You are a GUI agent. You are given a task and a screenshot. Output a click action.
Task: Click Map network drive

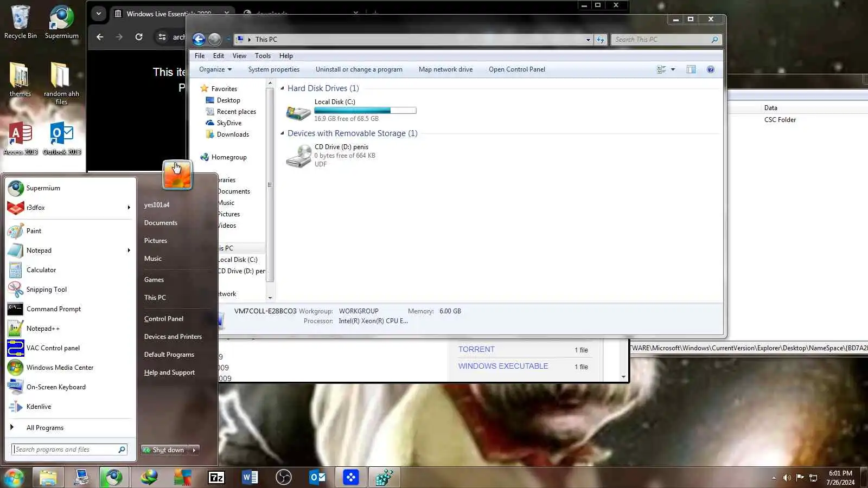(445, 69)
